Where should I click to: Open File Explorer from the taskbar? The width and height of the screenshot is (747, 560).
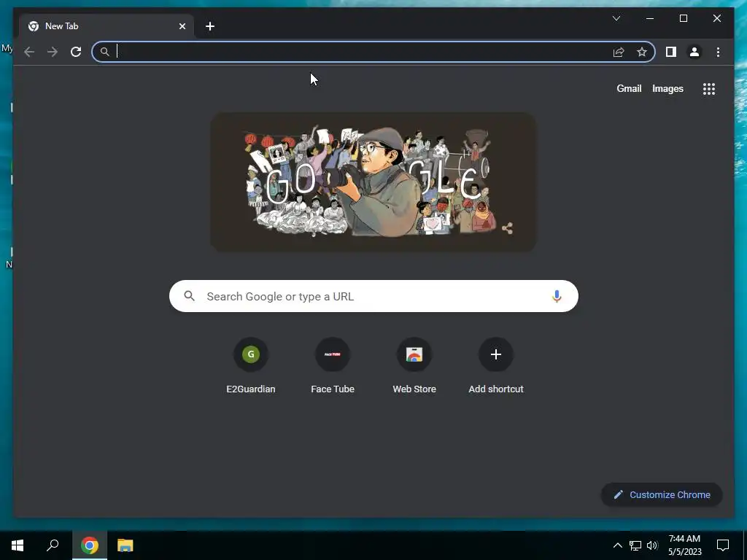[125, 545]
